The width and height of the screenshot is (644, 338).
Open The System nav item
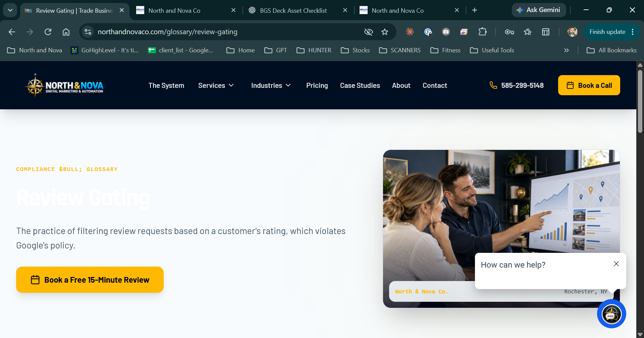pos(166,86)
